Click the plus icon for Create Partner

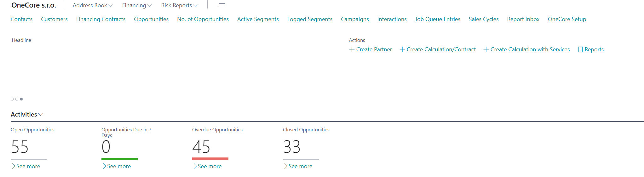coord(352,49)
